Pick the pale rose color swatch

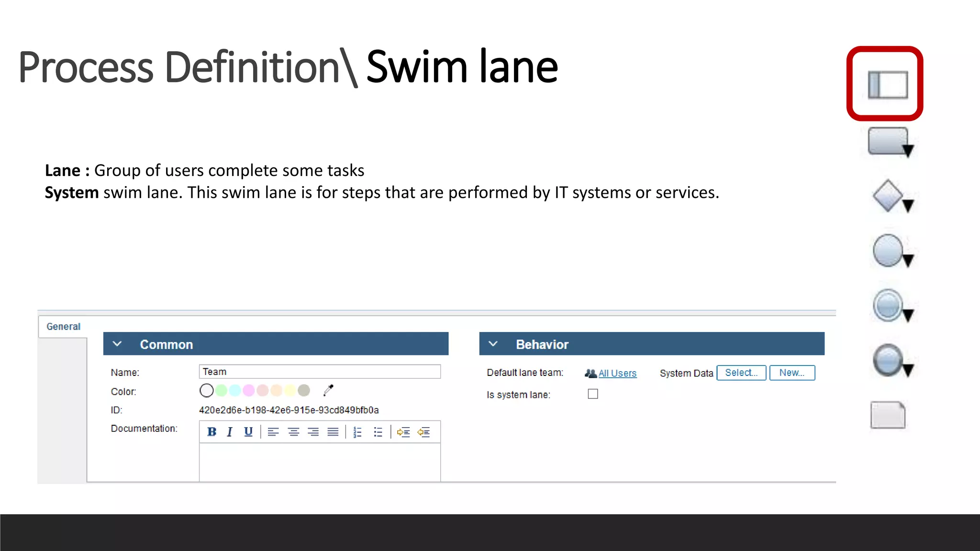(x=263, y=391)
